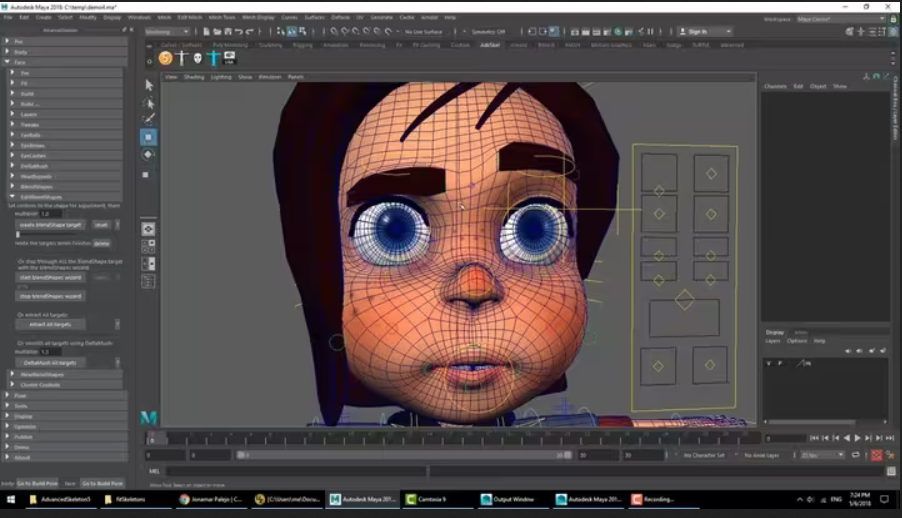Screen dimensions: 902x518
Task: Click the four-pane layout icon
Action: click(148, 246)
